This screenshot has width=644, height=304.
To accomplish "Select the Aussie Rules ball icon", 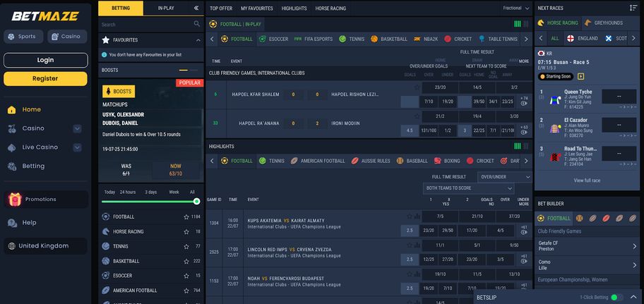I will [355, 161].
